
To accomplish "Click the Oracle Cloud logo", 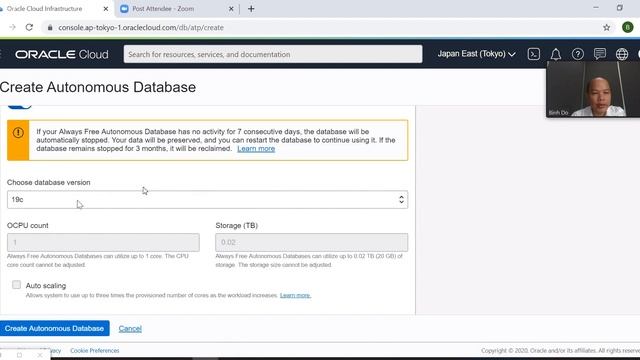I will 62,54.
